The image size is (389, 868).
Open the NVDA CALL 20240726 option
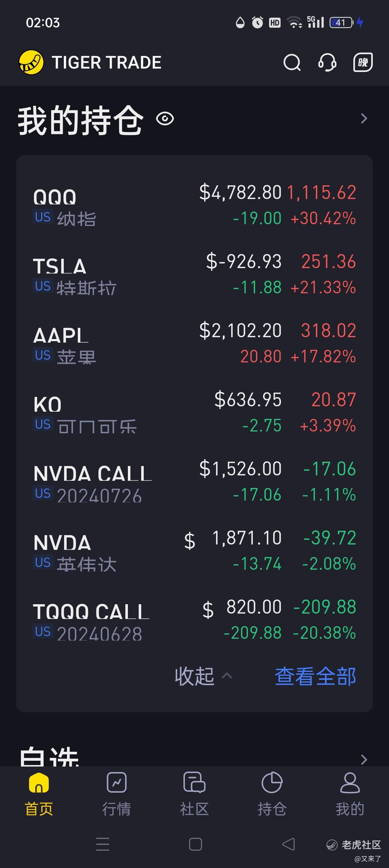[x=194, y=482]
